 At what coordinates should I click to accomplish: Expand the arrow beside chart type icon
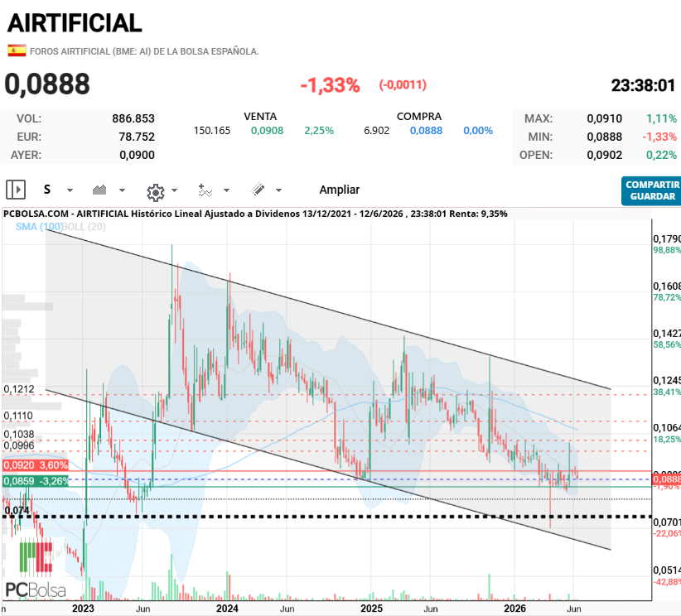122,190
